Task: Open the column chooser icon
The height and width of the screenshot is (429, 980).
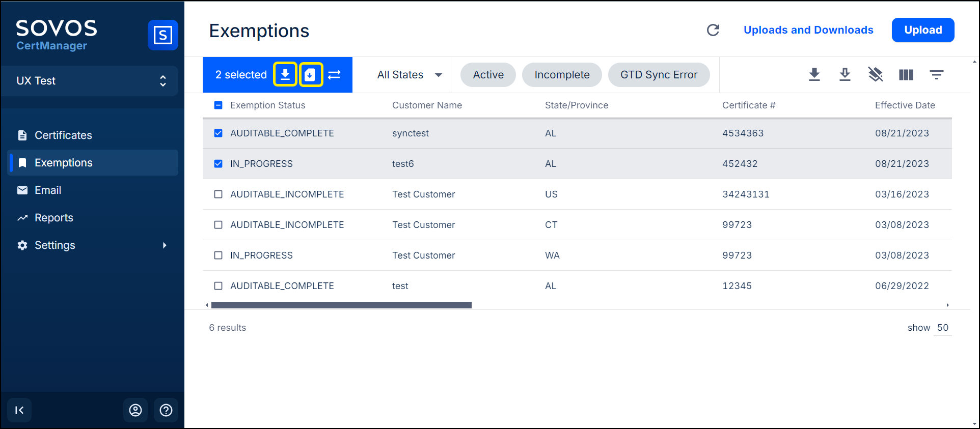Action: 906,75
